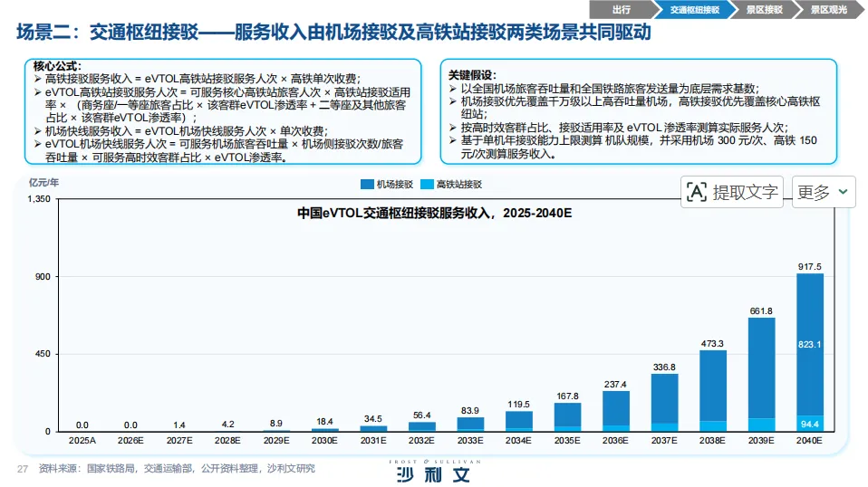
Task: Click the 56.4 value label
Action: (422, 415)
